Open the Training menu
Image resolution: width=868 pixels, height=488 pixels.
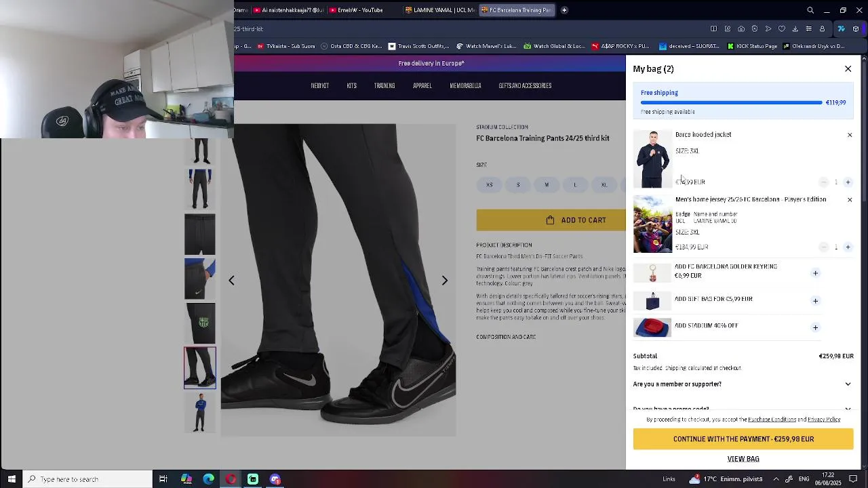(x=384, y=86)
